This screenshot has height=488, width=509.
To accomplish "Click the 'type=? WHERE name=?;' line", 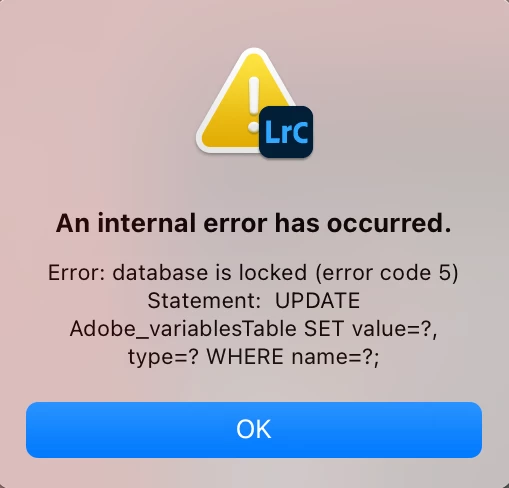I will click(x=254, y=357).
